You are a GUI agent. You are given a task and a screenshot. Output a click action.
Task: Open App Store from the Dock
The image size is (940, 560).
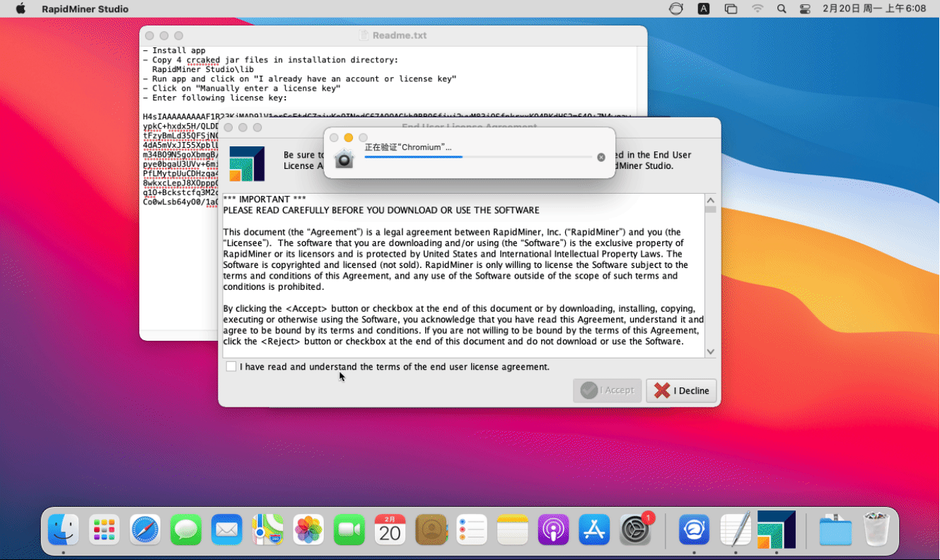tap(594, 530)
